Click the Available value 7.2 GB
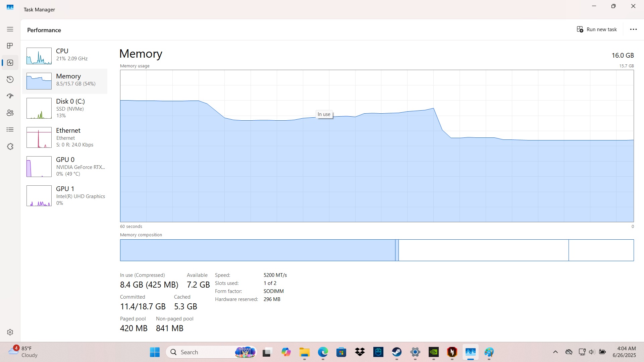The height and width of the screenshot is (362, 644). coord(198,285)
